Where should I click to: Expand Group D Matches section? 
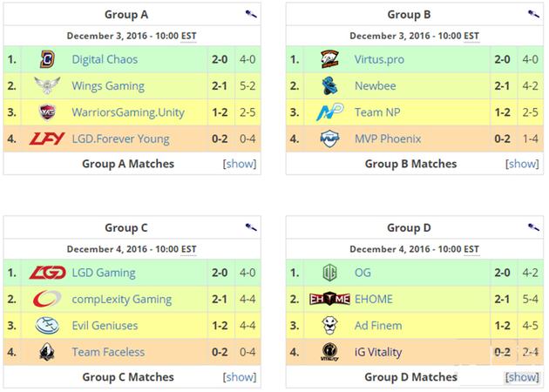coord(522,377)
